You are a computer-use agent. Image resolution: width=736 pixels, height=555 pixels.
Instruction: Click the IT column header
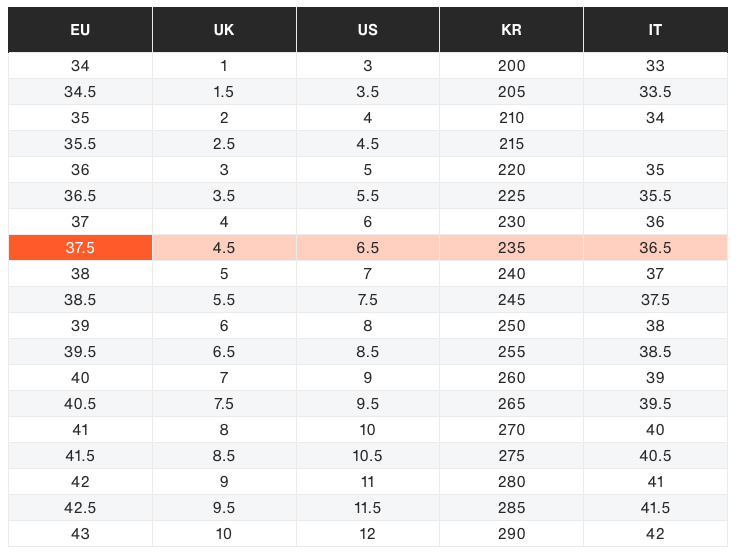(656, 30)
